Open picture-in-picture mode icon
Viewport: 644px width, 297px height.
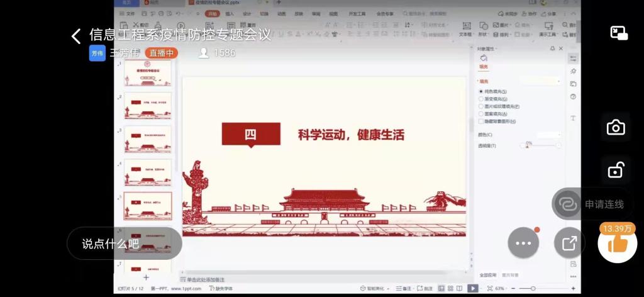coord(619,33)
